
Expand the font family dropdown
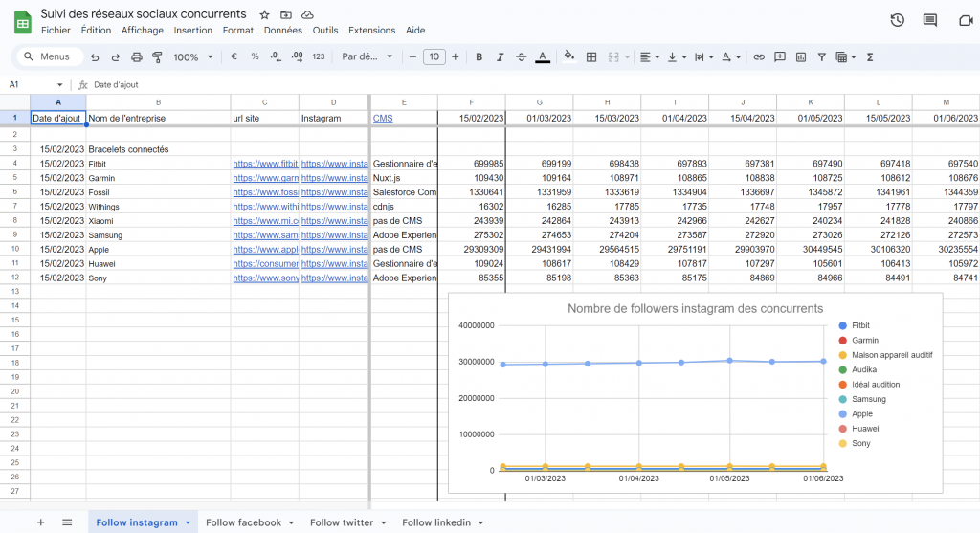point(367,57)
